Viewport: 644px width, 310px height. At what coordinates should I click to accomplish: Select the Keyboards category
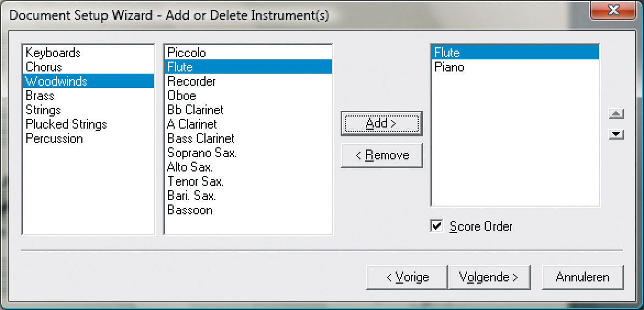(x=53, y=53)
